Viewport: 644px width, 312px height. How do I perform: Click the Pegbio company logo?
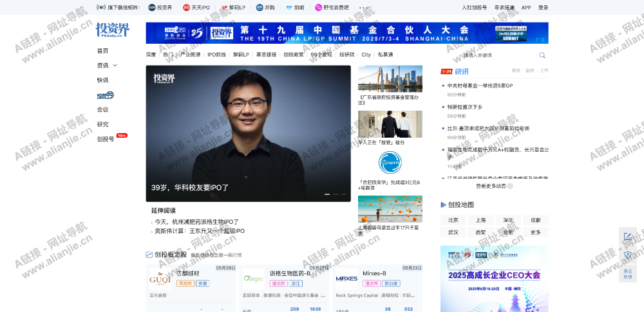click(x=253, y=279)
